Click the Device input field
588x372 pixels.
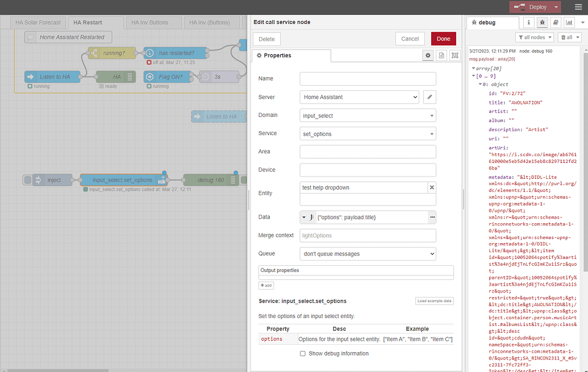tap(368, 170)
